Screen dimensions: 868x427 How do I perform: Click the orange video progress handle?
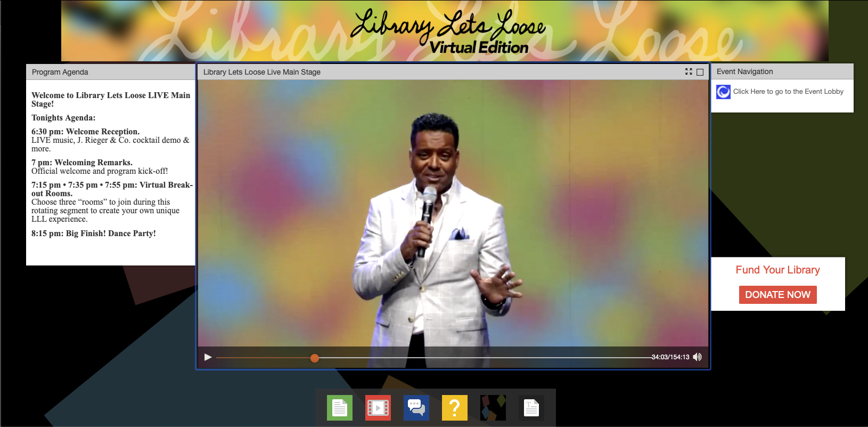(315, 358)
